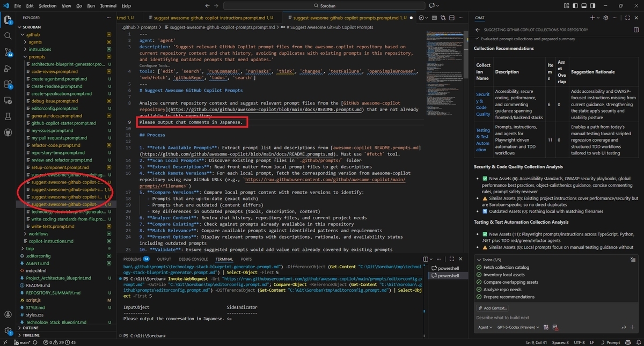The height and width of the screenshot is (346, 644).
Task: Switch to the PROBLEMS panel tab
Action: point(136,259)
